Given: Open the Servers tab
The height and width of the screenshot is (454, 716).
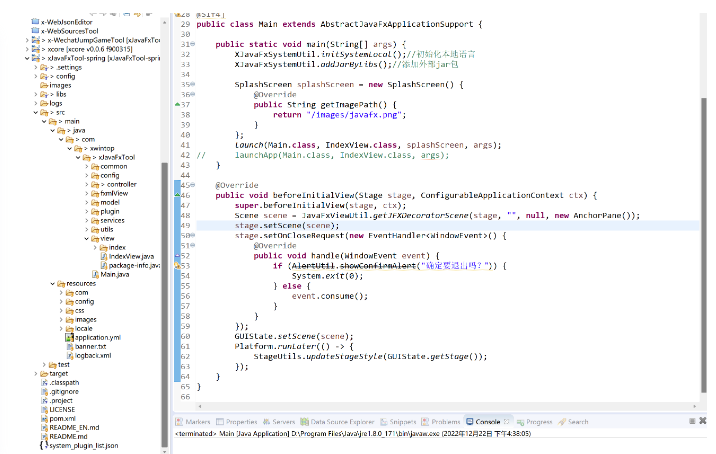Looking at the screenshot, I should point(279,422).
